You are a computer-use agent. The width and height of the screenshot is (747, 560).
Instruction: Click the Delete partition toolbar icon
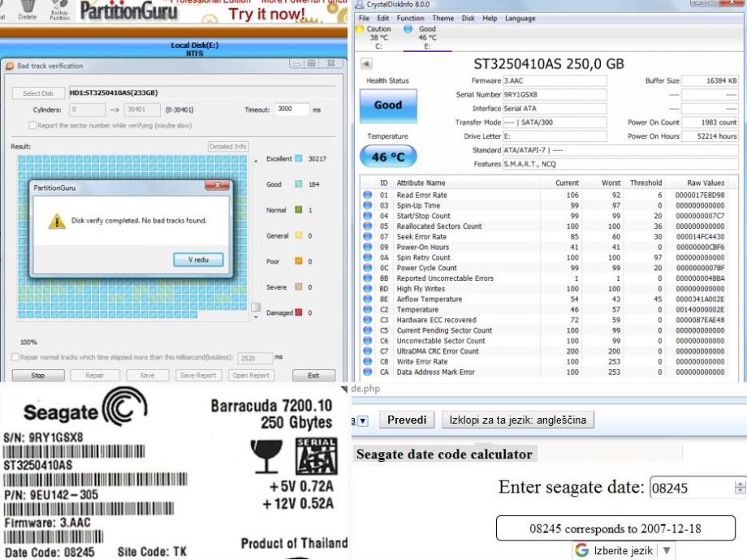28,8
